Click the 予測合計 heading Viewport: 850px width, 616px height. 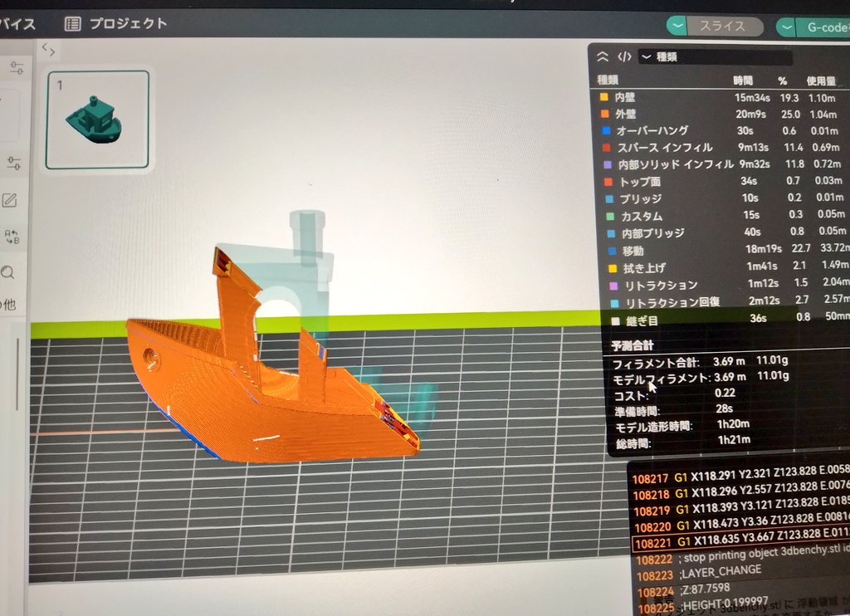(x=633, y=345)
